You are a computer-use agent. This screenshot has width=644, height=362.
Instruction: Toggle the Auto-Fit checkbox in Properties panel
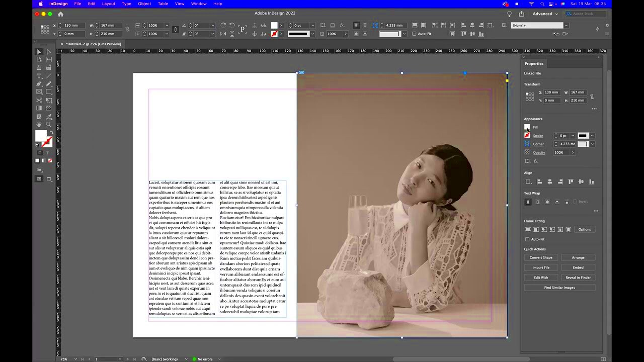click(x=527, y=239)
